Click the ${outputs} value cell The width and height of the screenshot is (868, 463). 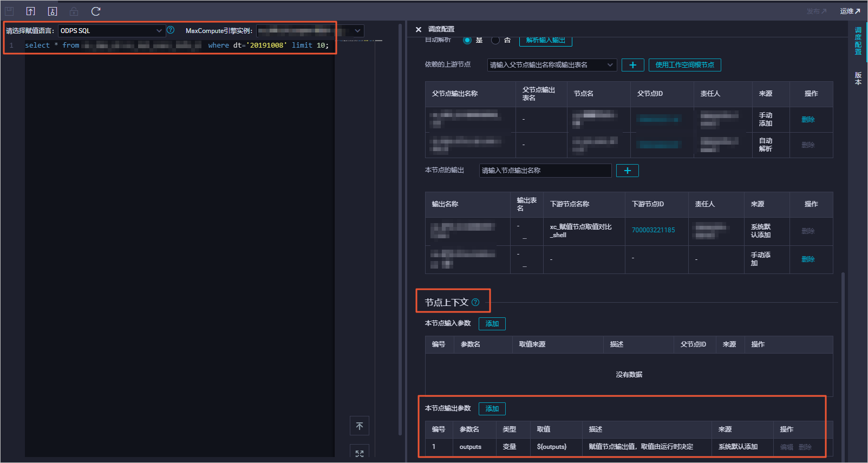[552, 447]
